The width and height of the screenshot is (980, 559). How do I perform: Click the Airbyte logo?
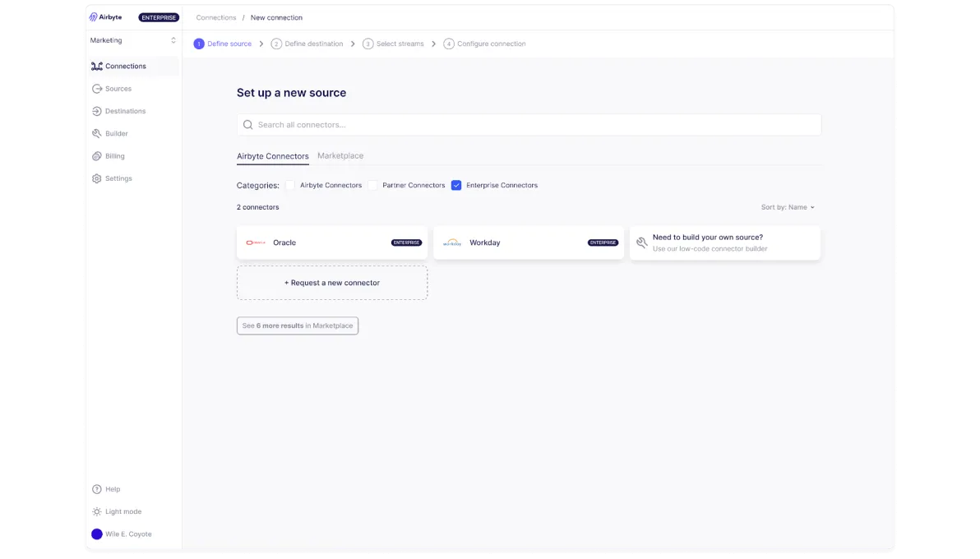pyautogui.click(x=105, y=17)
